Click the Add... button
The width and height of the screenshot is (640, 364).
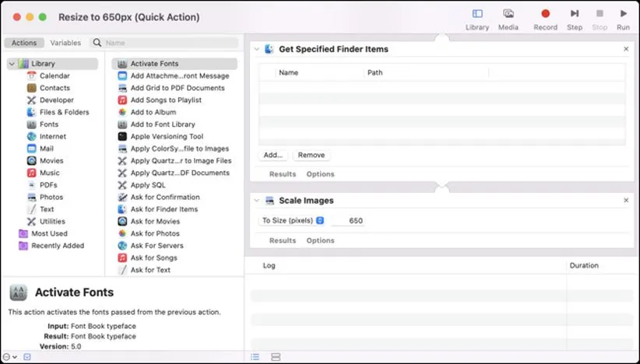point(273,155)
